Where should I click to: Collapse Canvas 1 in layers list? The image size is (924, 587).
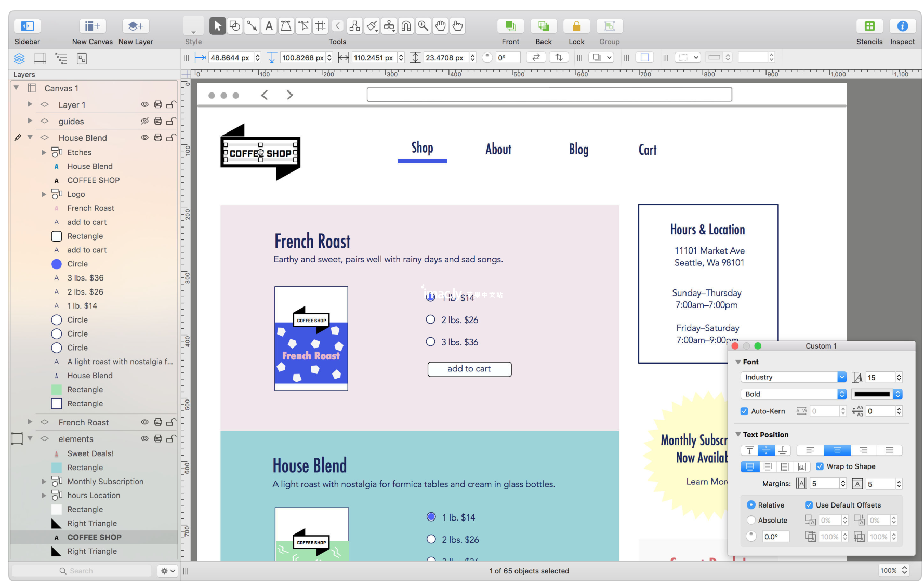[16, 88]
